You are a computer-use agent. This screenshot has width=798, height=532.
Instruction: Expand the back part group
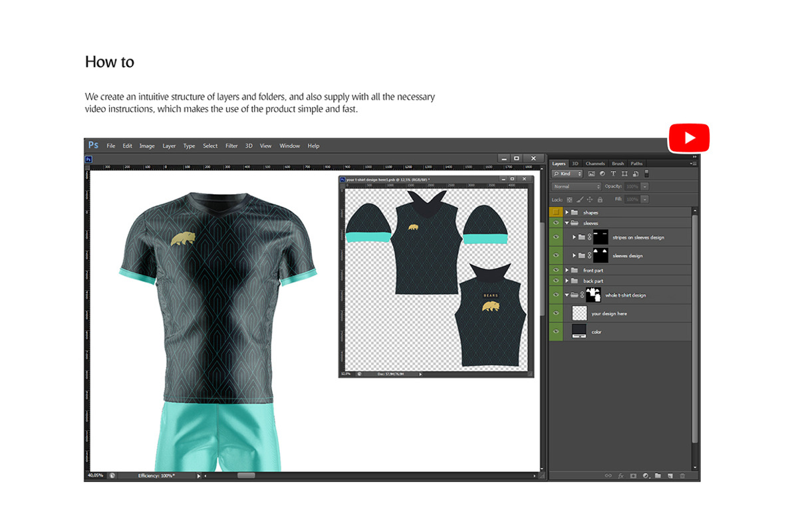pyautogui.click(x=567, y=281)
